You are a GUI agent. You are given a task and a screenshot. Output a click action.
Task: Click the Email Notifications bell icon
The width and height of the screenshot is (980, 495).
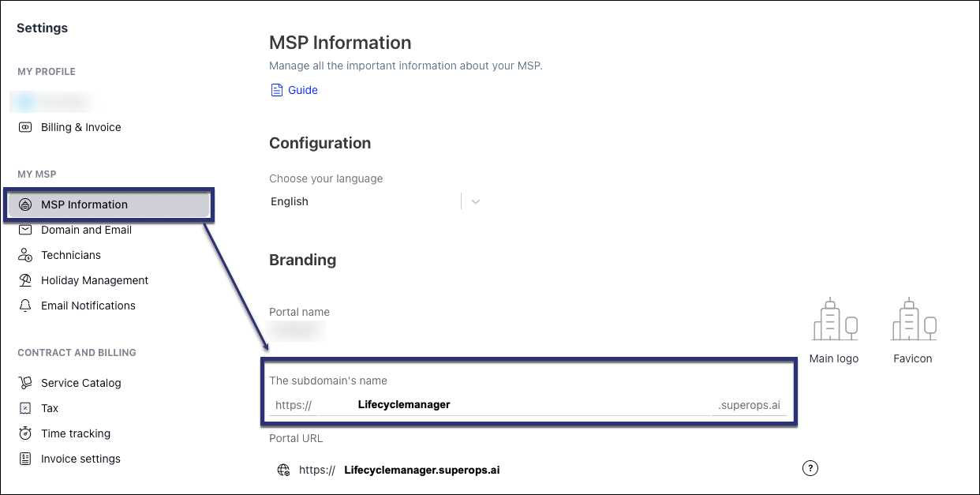tap(25, 306)
